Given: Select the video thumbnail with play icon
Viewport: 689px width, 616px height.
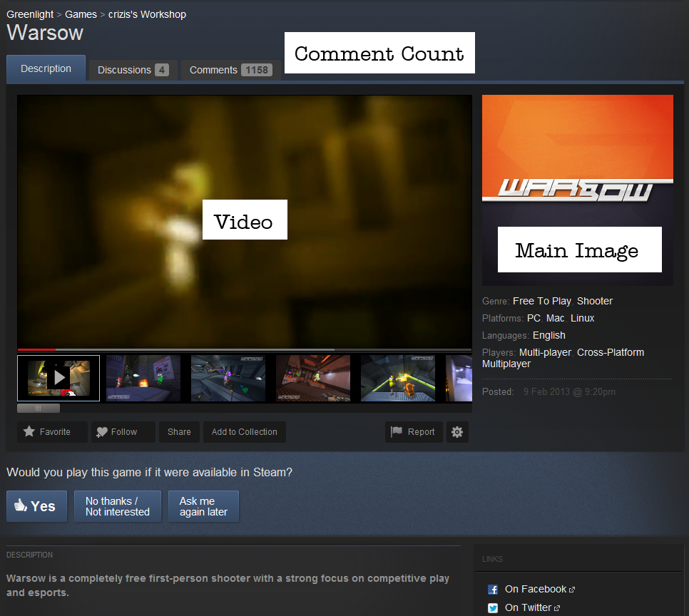Looking at the screenshot, I should point(58,378).
